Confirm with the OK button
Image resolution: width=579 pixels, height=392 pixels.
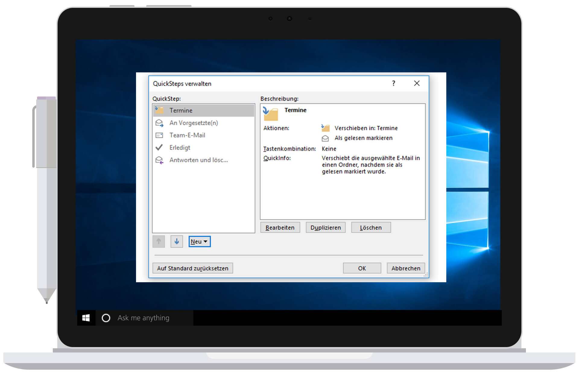pyautogui.click(x=362, y=268)
